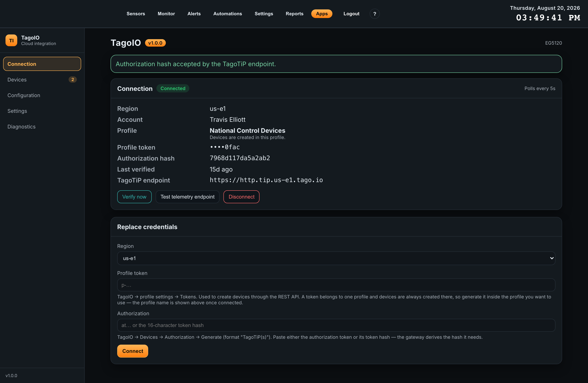Click the Replace credentials heading
Viewport: 588px width, 383px height.
(x=147, y=227)
